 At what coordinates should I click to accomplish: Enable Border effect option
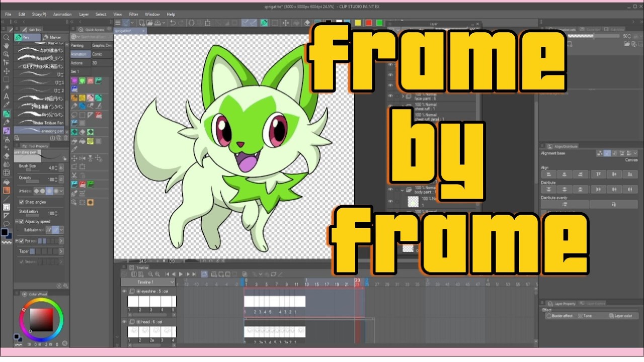tap(559, 316)
